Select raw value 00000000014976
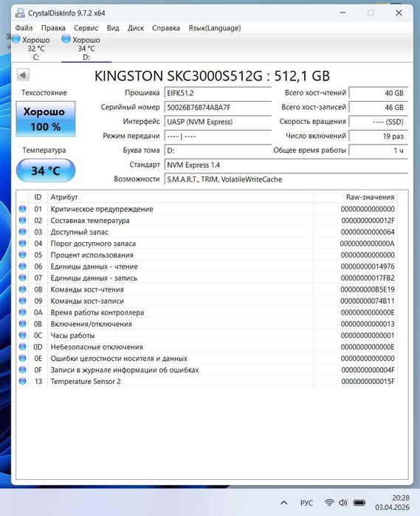Viewport: 420px width, 516px height. click(368, 266)
